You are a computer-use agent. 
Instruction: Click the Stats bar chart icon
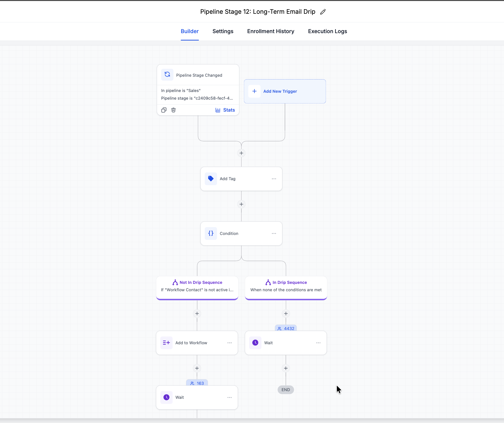218,110
